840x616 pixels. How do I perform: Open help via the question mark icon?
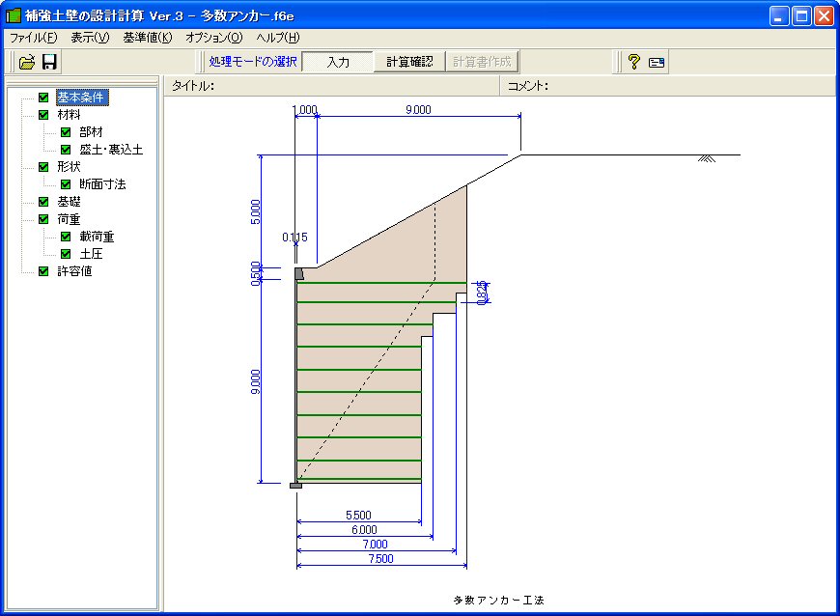point(633,62)
